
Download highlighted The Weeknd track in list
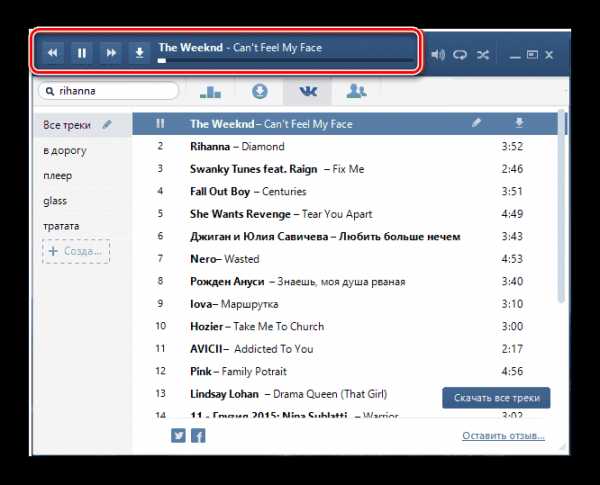pyautogui.click(x=519, y=123)
